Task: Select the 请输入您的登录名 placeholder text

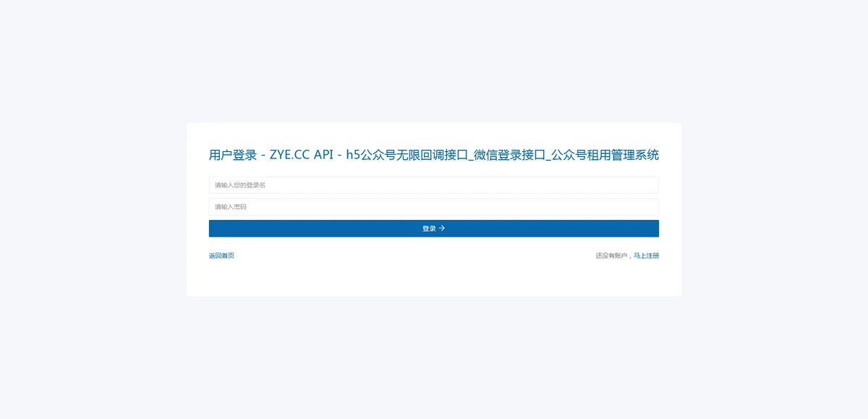Action: pos(240,185)
